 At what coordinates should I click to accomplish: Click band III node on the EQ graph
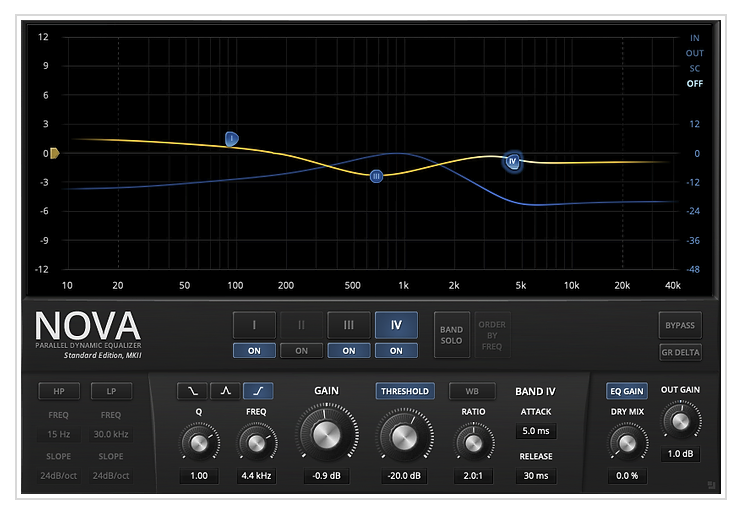376,176
